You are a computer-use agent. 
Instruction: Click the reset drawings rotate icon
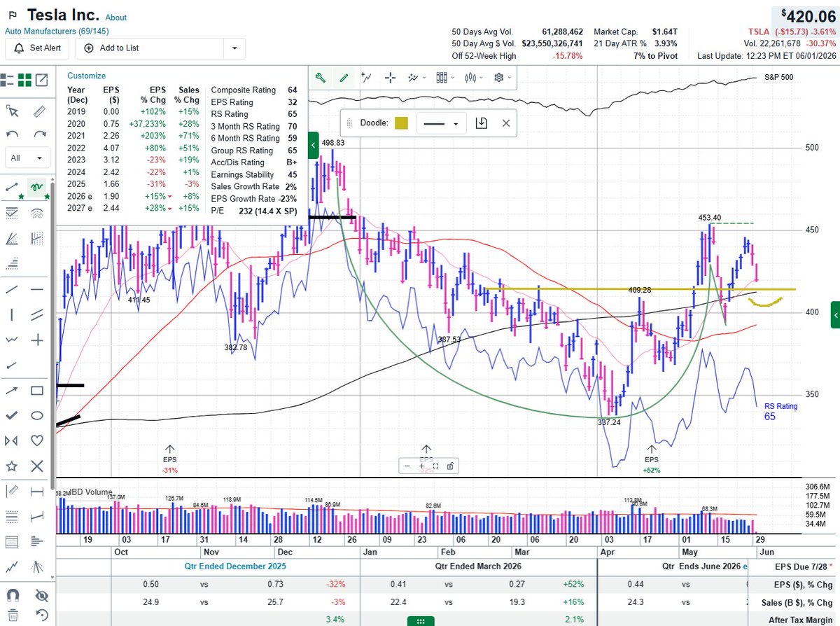42,616
